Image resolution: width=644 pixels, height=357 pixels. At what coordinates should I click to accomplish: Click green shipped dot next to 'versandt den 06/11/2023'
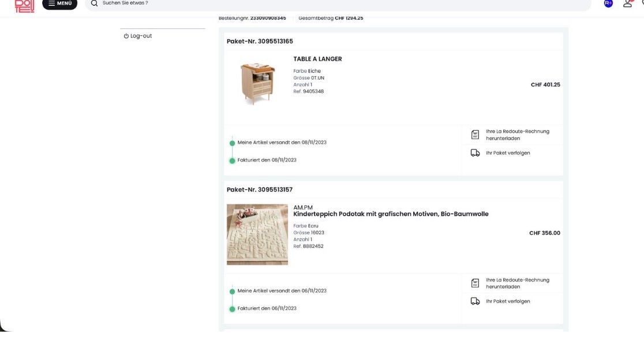(232, 292)
